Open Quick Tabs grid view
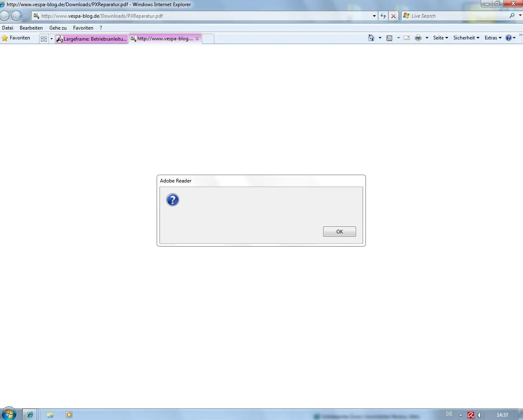Image resolution: width=523 pixels, height=420 pixels. (x=44, y=39)
